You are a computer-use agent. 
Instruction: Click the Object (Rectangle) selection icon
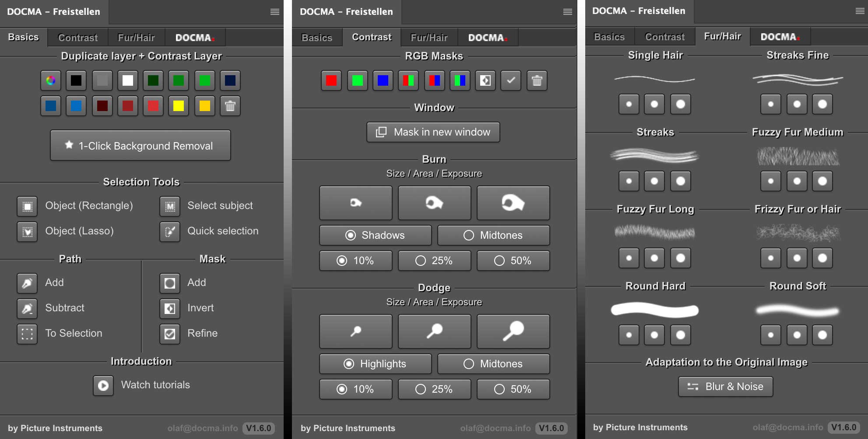tap(27, 206)
